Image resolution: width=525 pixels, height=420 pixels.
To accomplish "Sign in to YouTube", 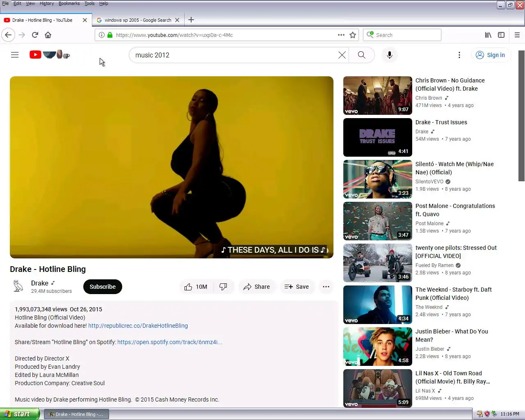I will (491, 55).
